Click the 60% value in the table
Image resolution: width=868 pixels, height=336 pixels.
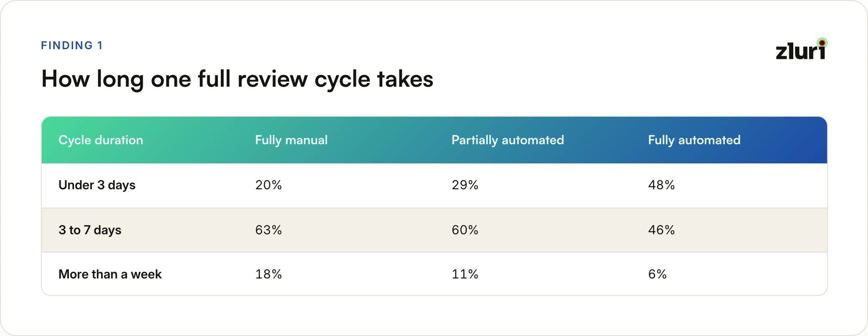465,230
